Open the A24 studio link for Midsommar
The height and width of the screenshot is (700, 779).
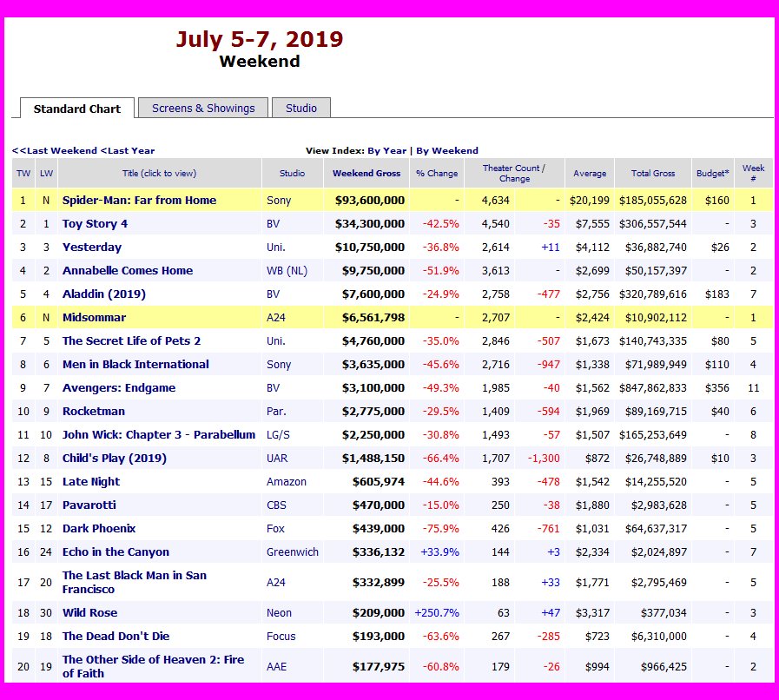275,318
